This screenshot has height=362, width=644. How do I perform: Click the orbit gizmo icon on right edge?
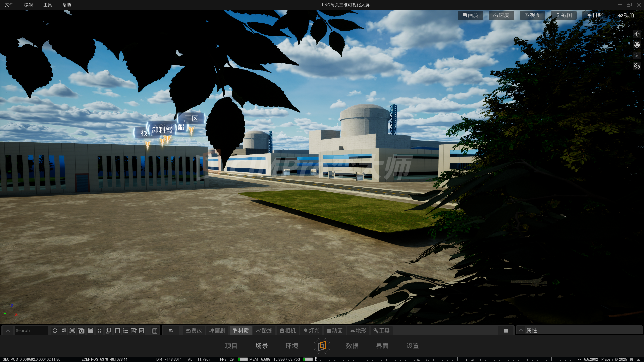637,34
